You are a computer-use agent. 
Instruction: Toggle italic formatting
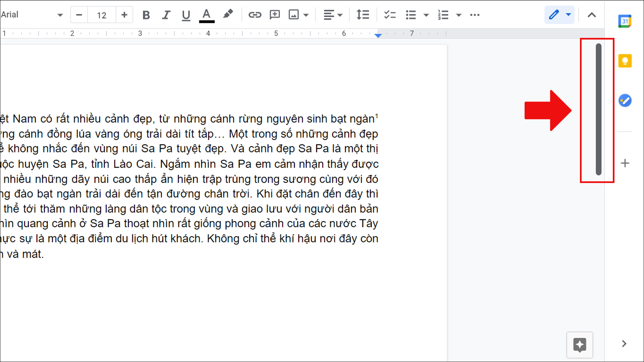pyautogui.click(x=166, y=15)
